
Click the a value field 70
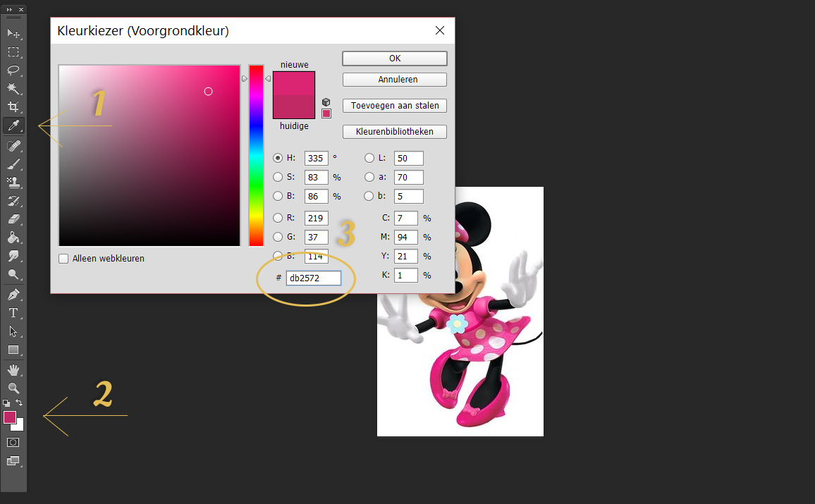click(x=408, y=177)
